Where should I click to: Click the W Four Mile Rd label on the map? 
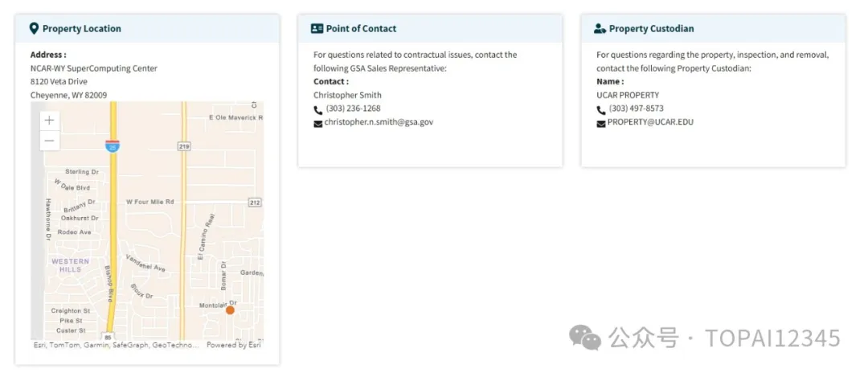[150, 202]
